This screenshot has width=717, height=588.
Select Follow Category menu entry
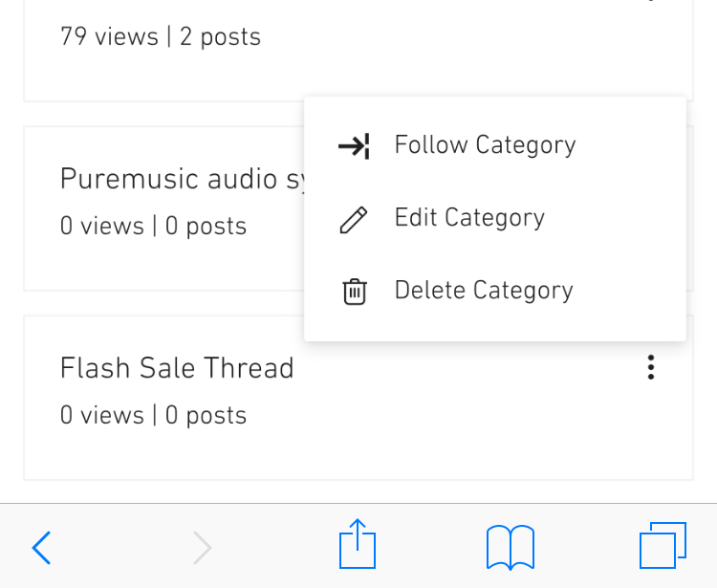pyautogui.click(x=495, y=145)
